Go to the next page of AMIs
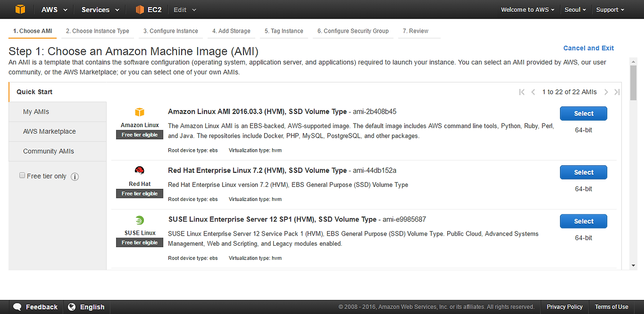Viewport: 644px width, 314px height. 606,92
